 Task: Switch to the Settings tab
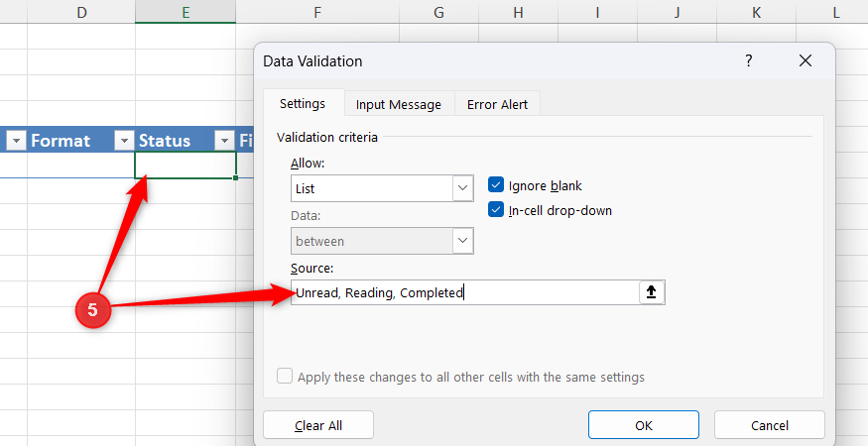tap(303, 103)
